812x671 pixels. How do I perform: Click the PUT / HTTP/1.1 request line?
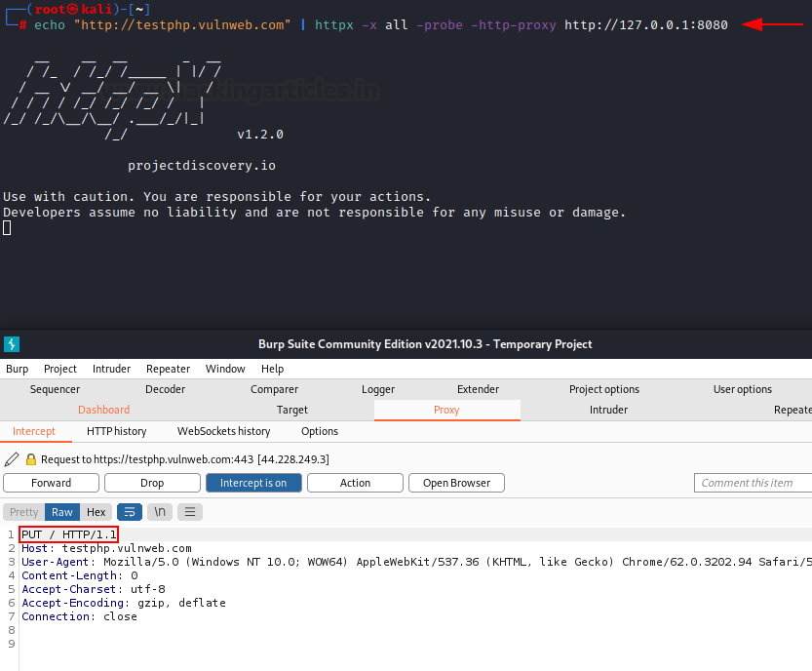tap(69, 534)
